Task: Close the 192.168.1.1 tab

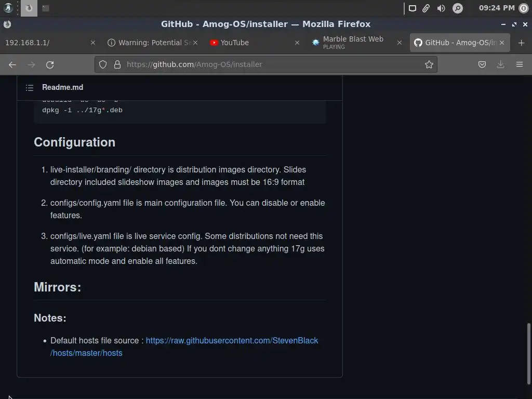Action: (93, 43)
